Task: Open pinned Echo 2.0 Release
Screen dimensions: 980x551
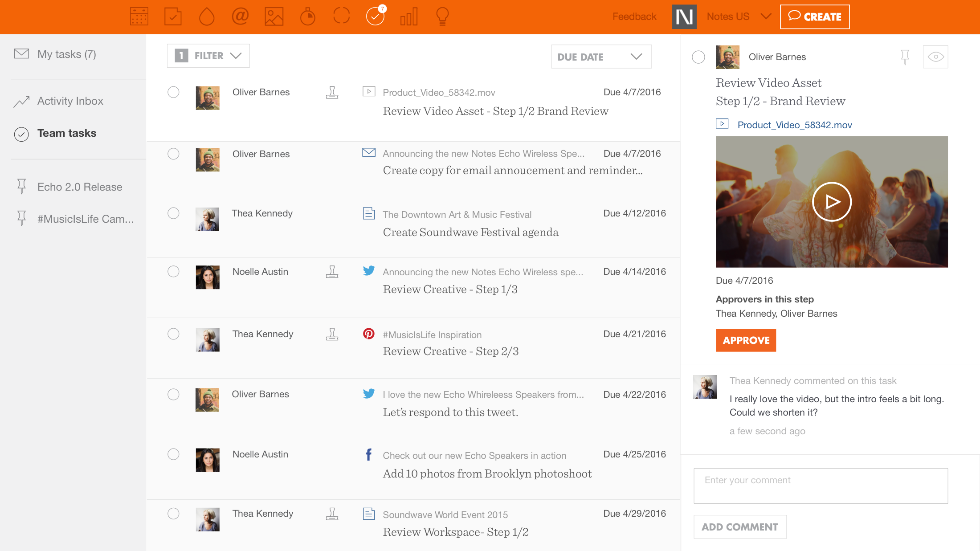Action: point(80,187)
